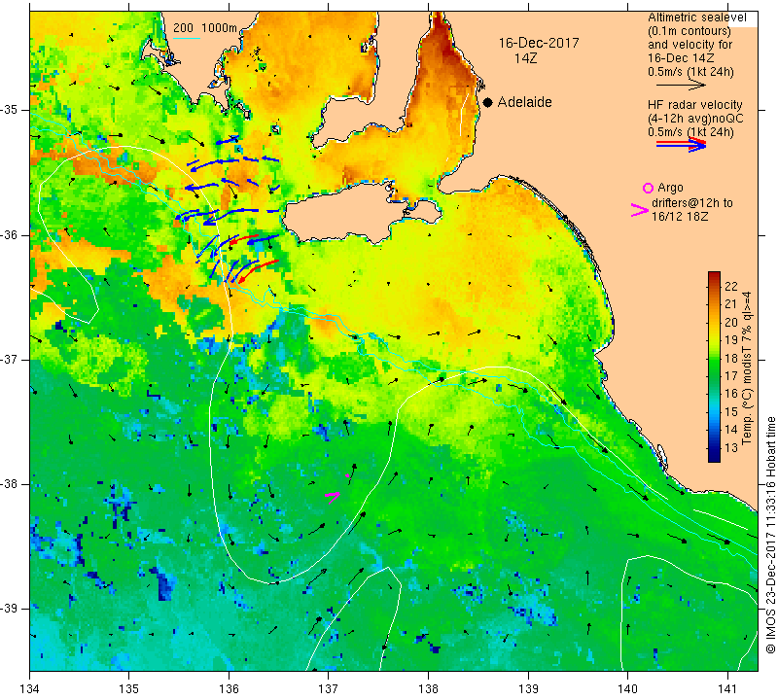
Task: Click the 13 value on temperature scale
Action: click(x=731, y=447)
